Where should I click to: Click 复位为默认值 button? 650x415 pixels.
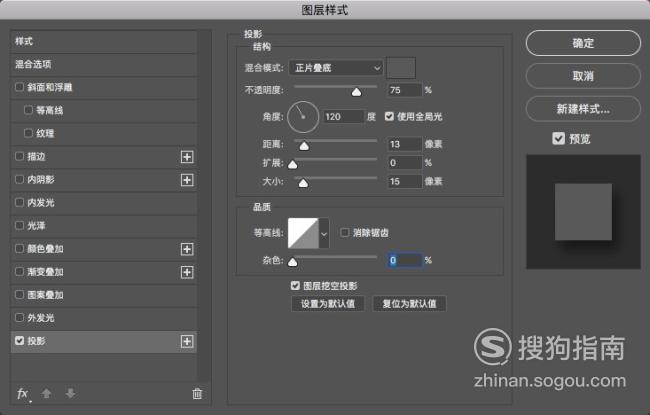[410, 303]
